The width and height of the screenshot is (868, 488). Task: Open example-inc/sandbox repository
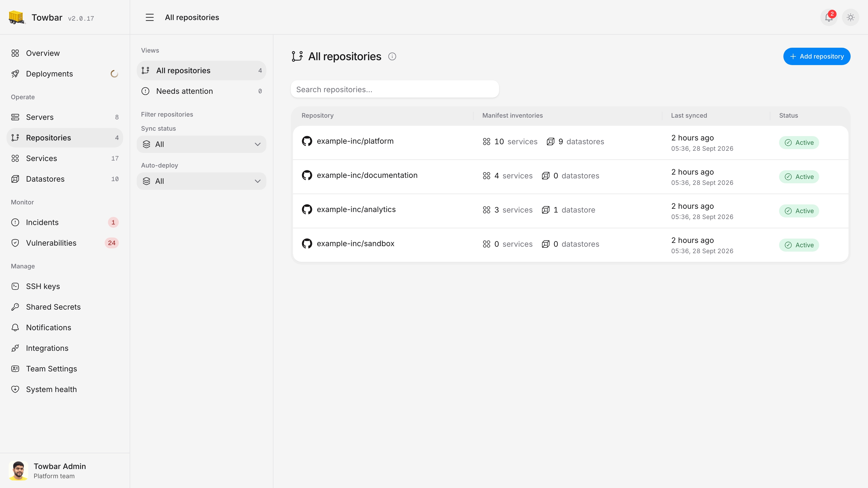tap(356, 243)
